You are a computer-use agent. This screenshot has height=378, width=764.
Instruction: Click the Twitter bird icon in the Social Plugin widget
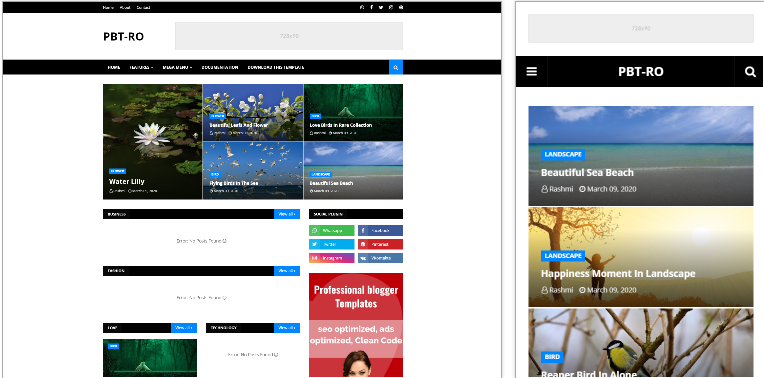coord(315,244)
